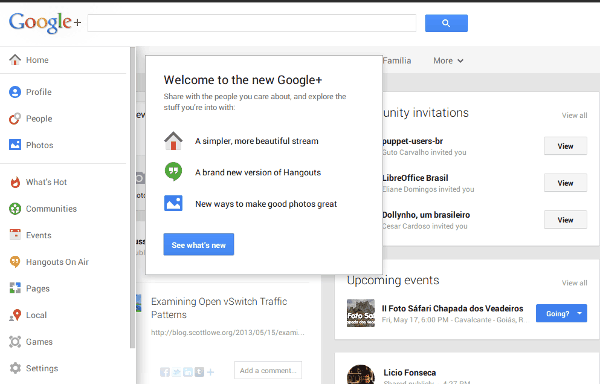The width and height of the screenshot is (600, 384).
Task: Share post via the Twitter icon
Action: coord(176,372)
